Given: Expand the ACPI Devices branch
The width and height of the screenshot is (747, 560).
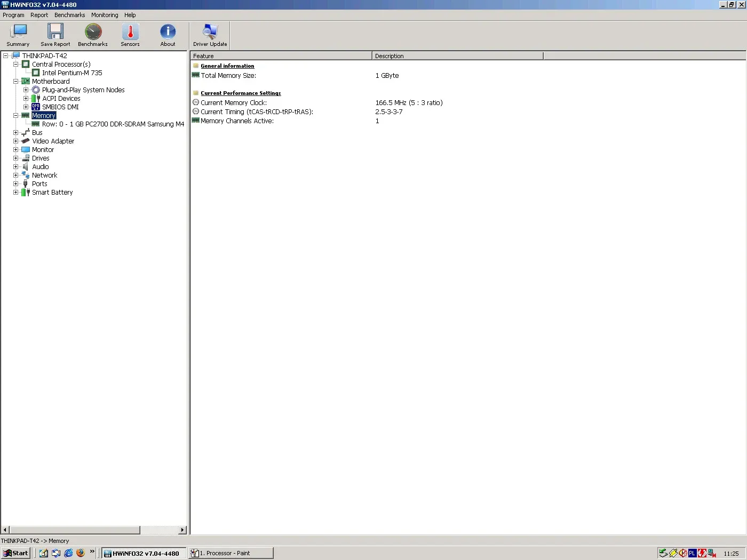Looking at the screenshot, I should (26, 98).
